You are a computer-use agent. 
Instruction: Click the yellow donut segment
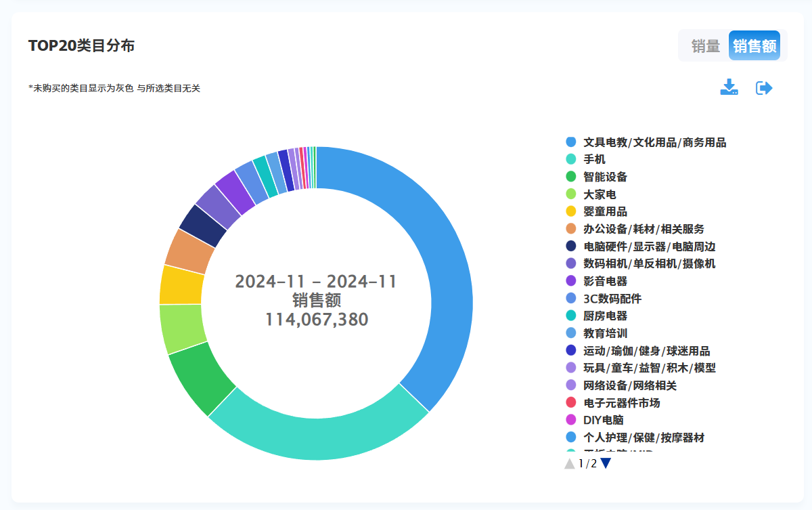tap(181, 286)
